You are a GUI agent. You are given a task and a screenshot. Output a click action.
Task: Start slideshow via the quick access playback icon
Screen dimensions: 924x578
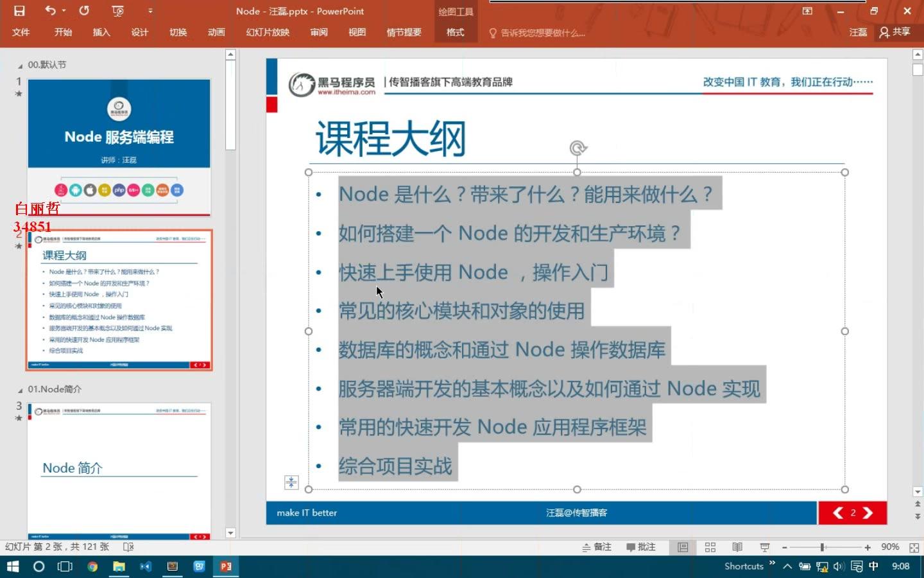click(x=117, y=11)
